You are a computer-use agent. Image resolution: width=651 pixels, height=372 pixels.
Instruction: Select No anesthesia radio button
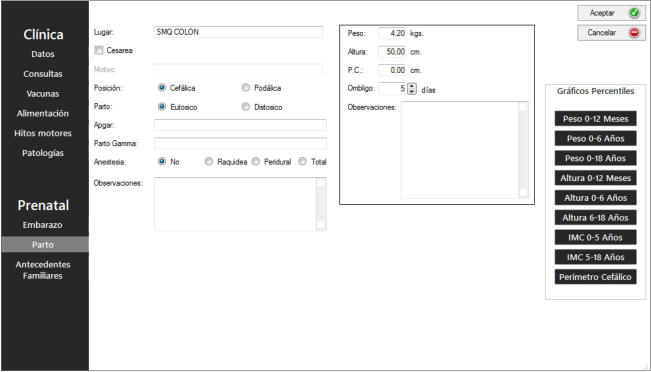162,162
